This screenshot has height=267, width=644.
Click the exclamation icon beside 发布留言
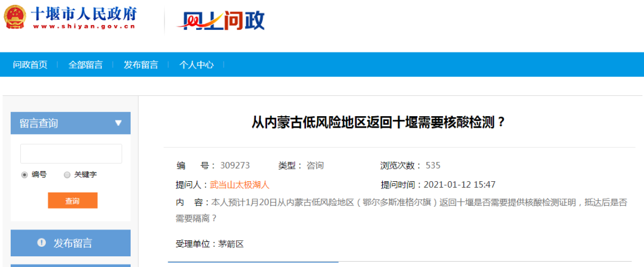tap(41, 243)
